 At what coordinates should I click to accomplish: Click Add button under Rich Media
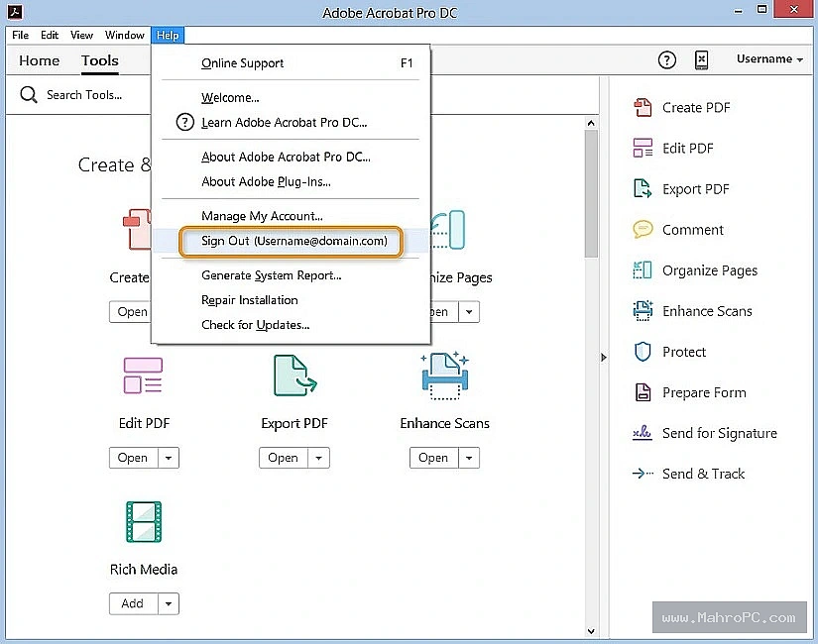pos(134,603)
